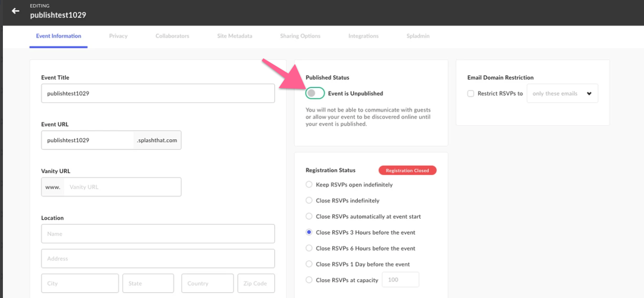Click the publishtest1029 header title
Viewport: 644px width, 298px height.
point(58,15)
